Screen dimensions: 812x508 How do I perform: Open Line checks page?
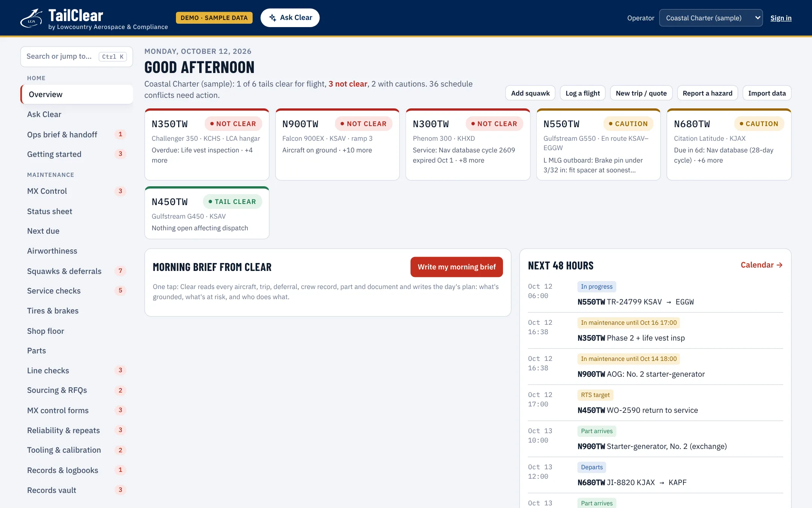(77, 370)
